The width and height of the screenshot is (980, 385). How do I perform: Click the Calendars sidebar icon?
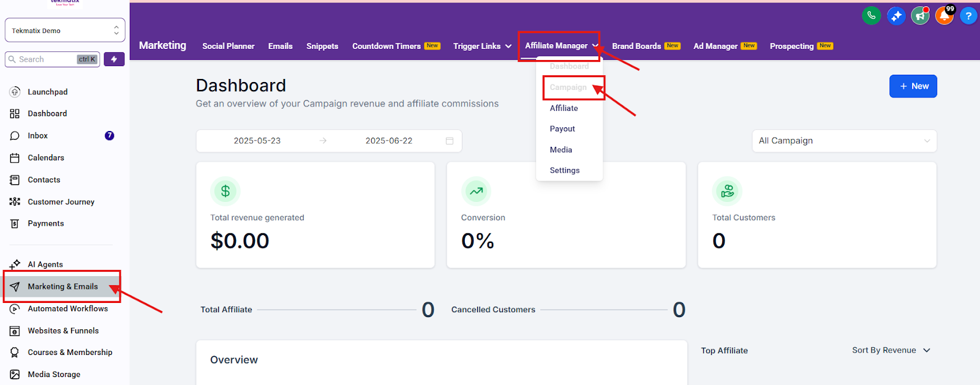(15, 158)
